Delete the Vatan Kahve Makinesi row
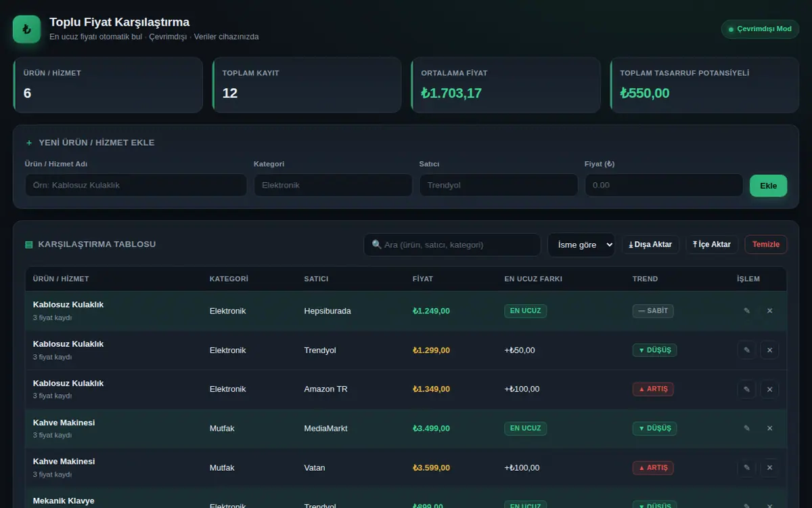Image resolution: width=812 pixels, height=508 pixels. point(769,467)
